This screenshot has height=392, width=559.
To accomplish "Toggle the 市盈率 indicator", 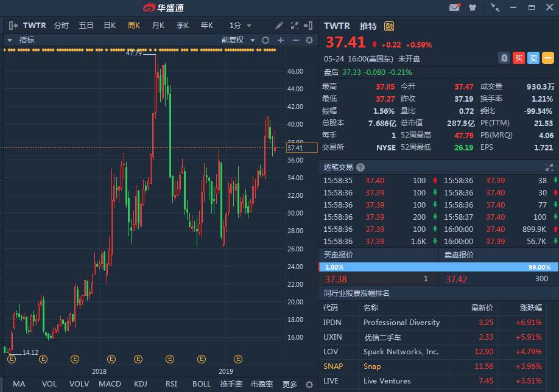I will [262, 384].
